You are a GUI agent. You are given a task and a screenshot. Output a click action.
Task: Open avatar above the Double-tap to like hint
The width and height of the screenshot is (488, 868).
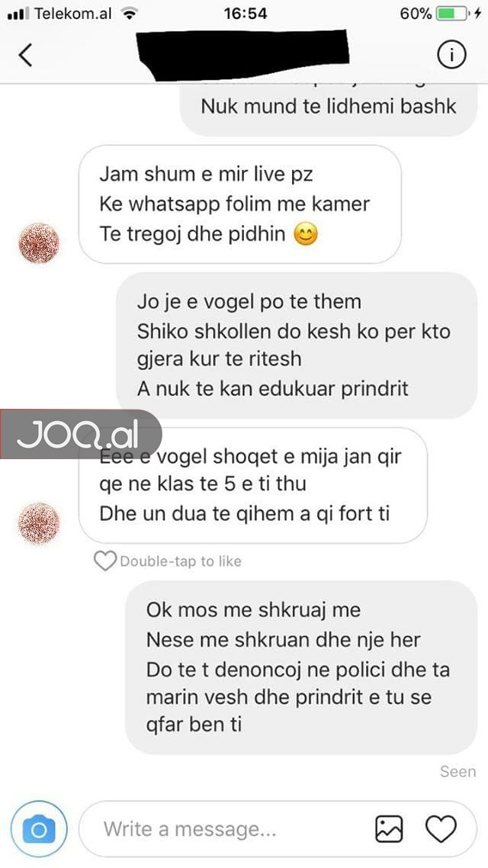(39, 523)
